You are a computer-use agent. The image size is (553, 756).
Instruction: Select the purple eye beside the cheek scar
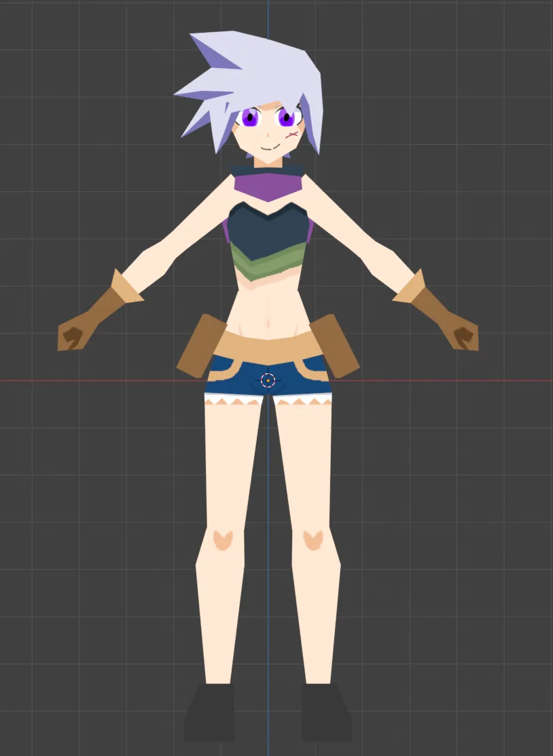coord(285,118)
